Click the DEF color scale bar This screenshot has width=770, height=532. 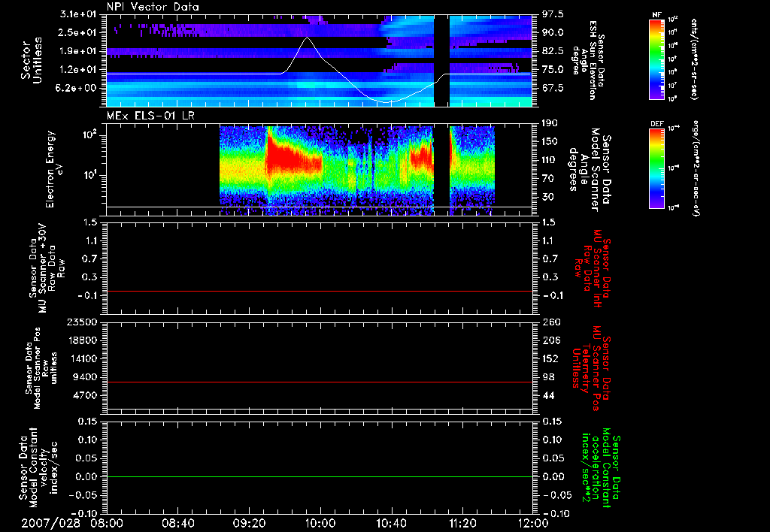[657, 169]
